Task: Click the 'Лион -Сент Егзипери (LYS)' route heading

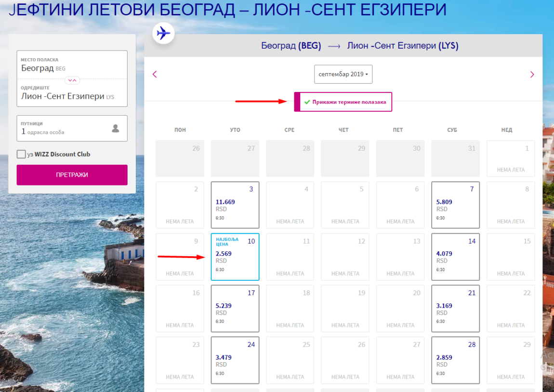Action: (402, 46)
